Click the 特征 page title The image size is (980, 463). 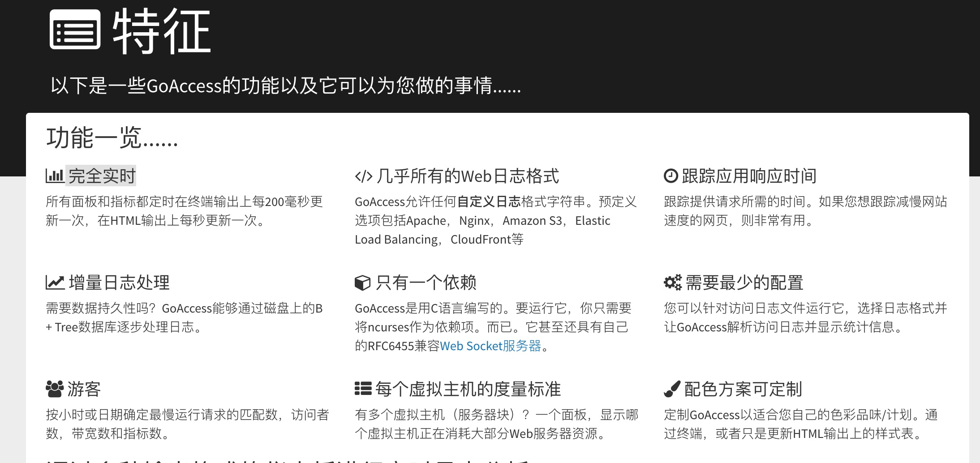162,31
